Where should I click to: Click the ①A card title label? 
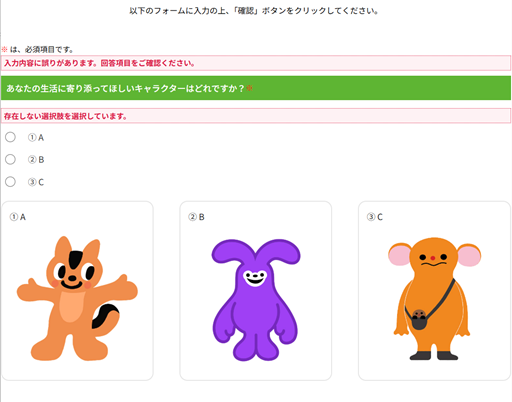(x=18, y=217)
